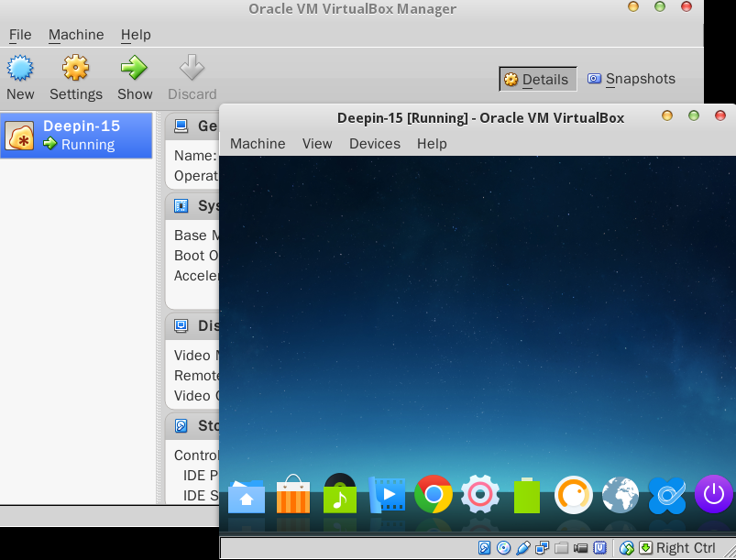The image size is (736, 560).
Task: Click the Deepin-15 OS type icon
Action: (19, 136)
